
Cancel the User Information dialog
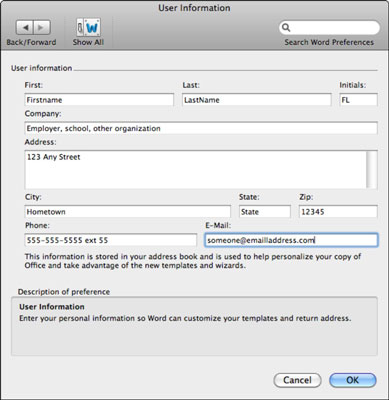(x=297, y=380)
